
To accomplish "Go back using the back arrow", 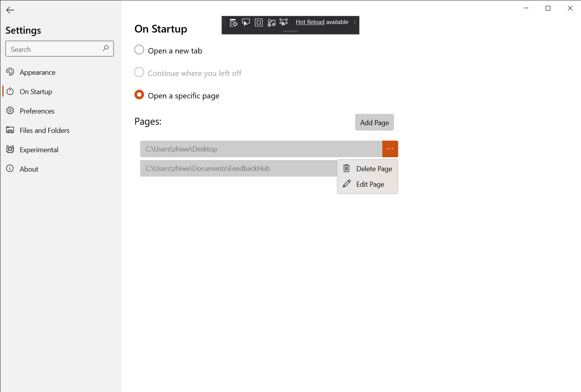I will pyautogui.click(x=10, y=10).
